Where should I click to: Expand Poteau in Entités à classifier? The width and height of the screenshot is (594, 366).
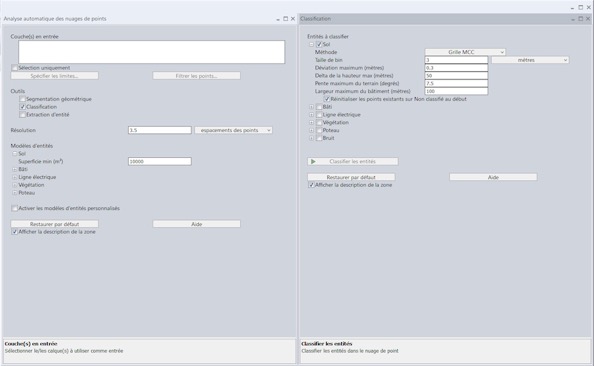[311, 130]
